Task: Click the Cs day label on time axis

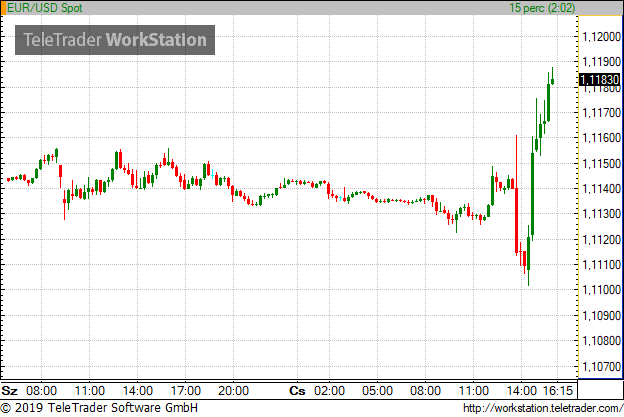Action: pos(297,390)
